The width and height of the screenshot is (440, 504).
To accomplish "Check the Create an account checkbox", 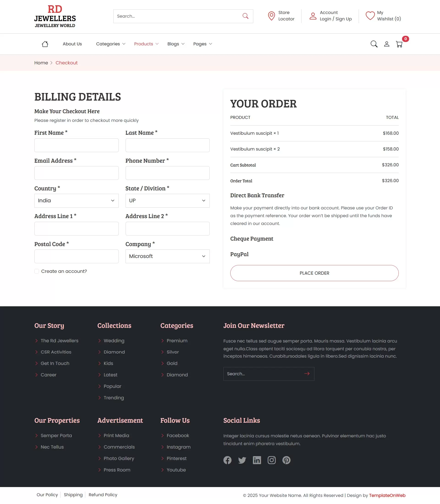I will tap(36, 271).
